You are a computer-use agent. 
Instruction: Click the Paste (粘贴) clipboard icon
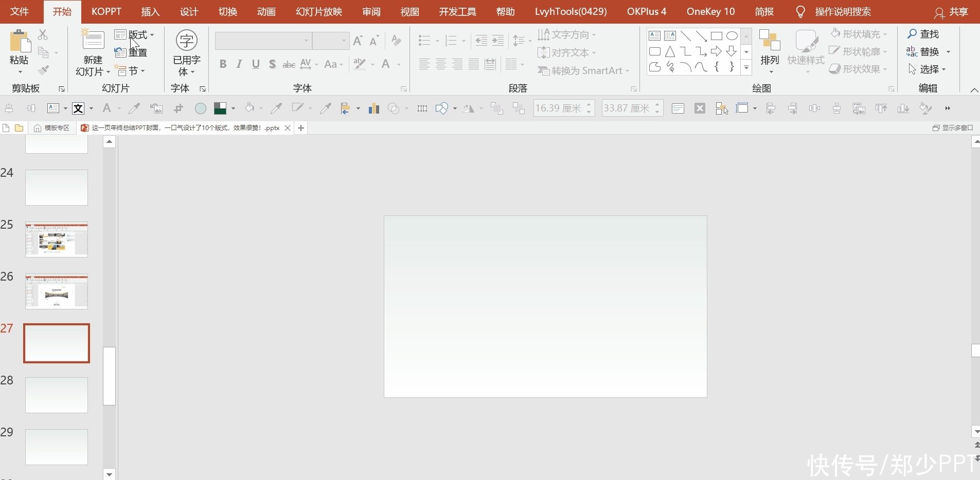20,41
